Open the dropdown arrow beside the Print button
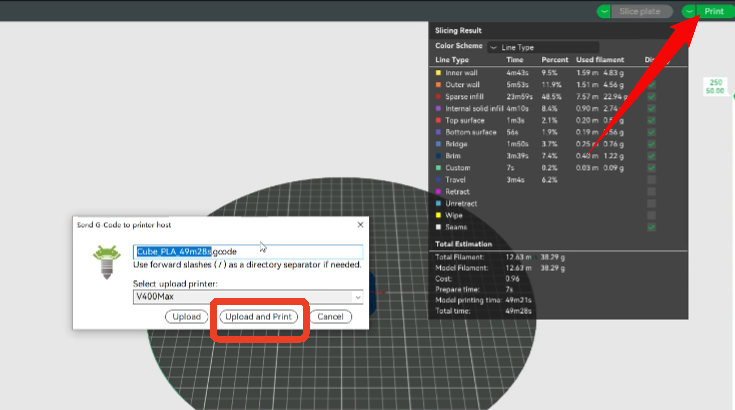 point(690,11)
